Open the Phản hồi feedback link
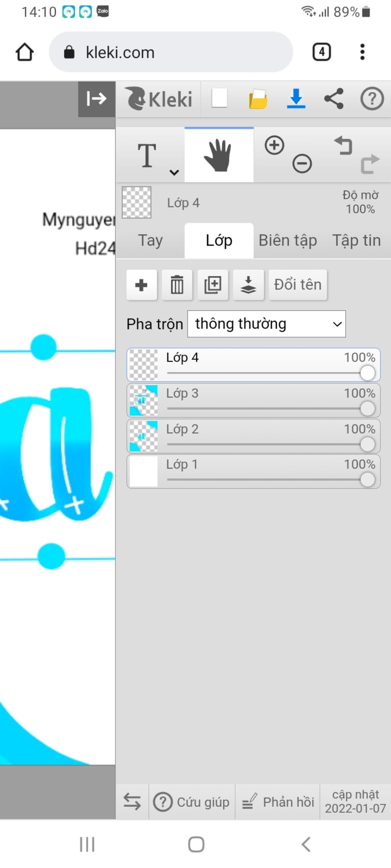The height and width of the screenshot is (868, 391). coord(278,802)
